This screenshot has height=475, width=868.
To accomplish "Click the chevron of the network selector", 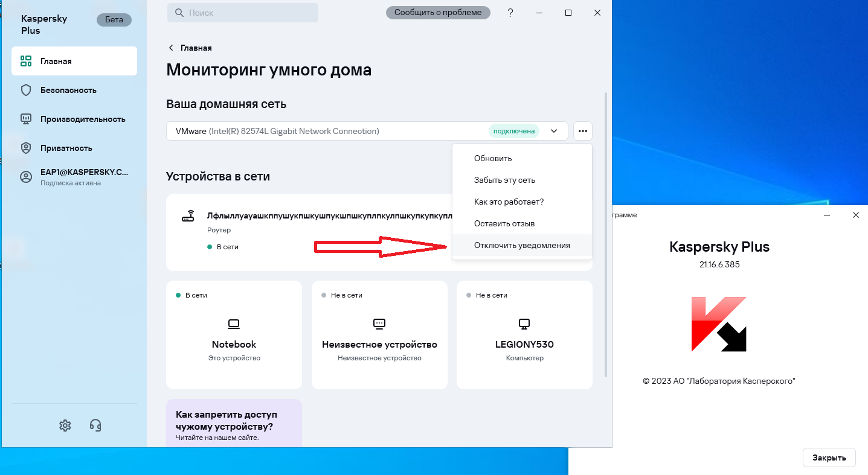I will coord(554,131).
